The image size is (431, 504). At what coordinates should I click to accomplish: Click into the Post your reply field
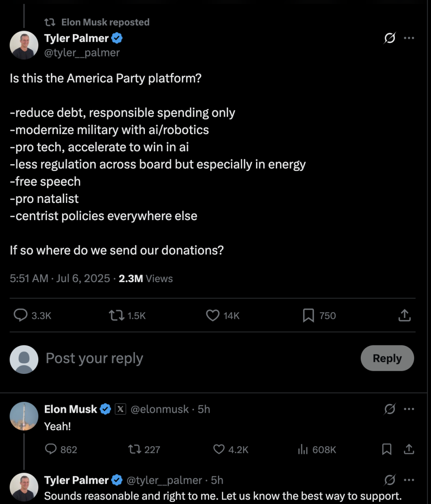point(172,358)
